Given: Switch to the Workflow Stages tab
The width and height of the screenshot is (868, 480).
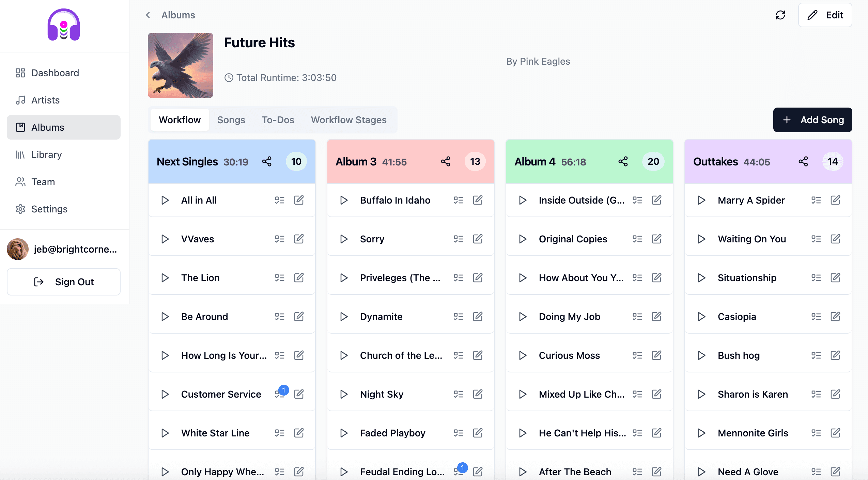Looking at the screenshot, I should [348, 120].
